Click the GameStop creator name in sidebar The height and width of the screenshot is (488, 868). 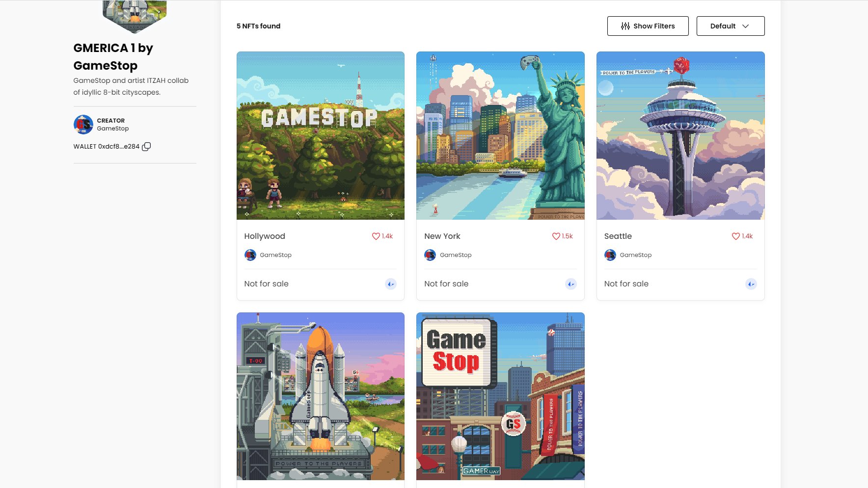pyautogui.click(x=113, y=128)
